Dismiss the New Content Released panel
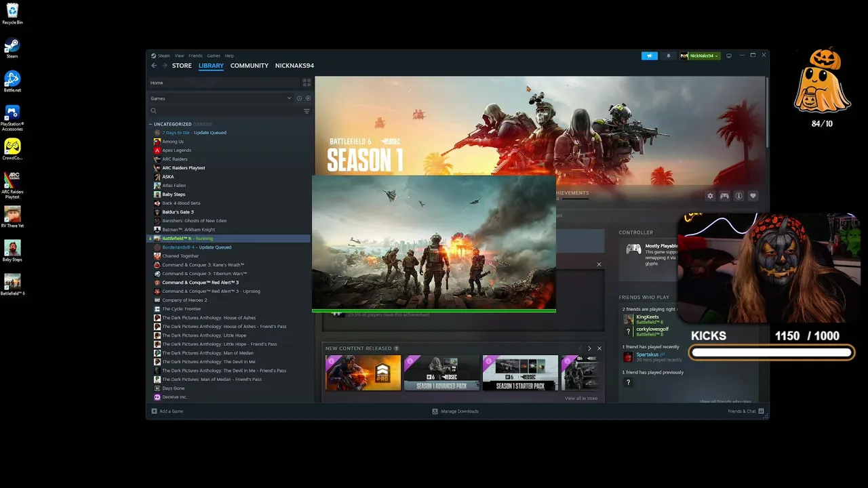Image resolution: width=868 pixels, height=488 pixels. [x=599, y=348]
